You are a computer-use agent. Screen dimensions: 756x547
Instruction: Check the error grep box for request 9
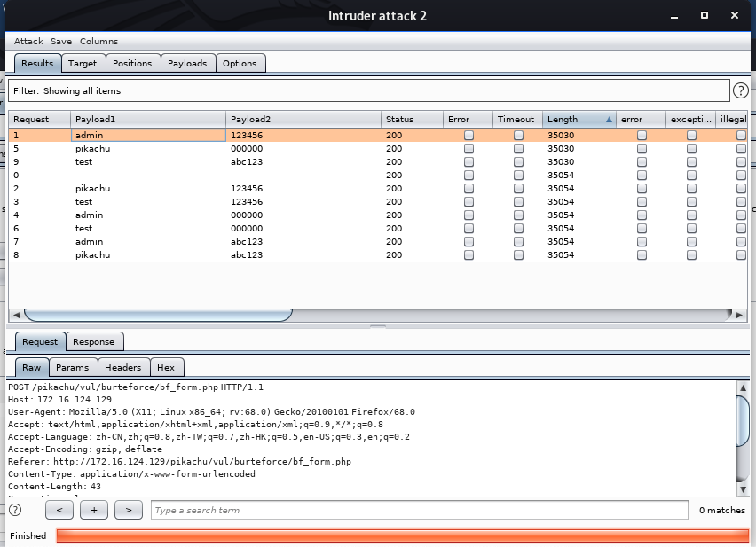point(642,162)
